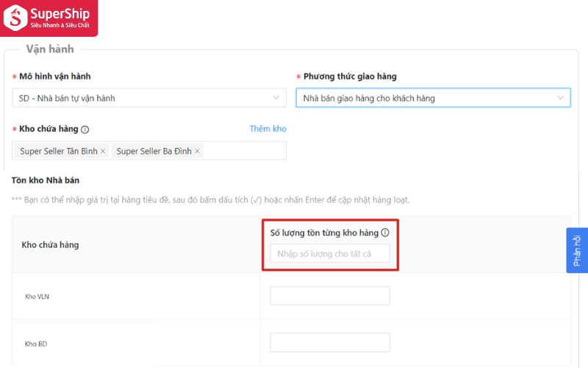
Task: Expand the Mô hình vận hành dropdown arrow
Action: [x=276, y=97]
